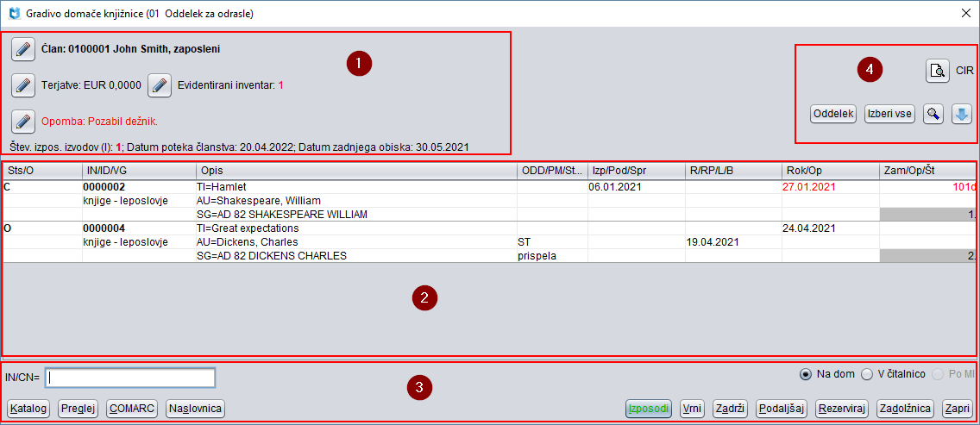Click the Opis column header
Screen dimensions: 980x425
pyautogui.click(x=355, y=171)
